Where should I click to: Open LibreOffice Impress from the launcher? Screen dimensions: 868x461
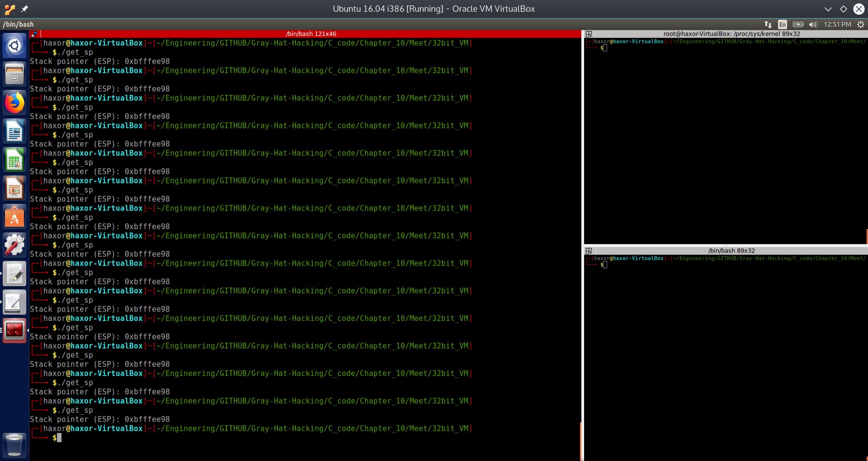(14, 188)
